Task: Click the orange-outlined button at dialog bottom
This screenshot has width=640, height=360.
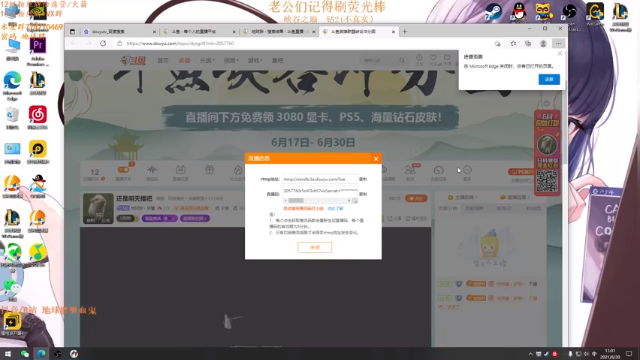Action: 315,247
